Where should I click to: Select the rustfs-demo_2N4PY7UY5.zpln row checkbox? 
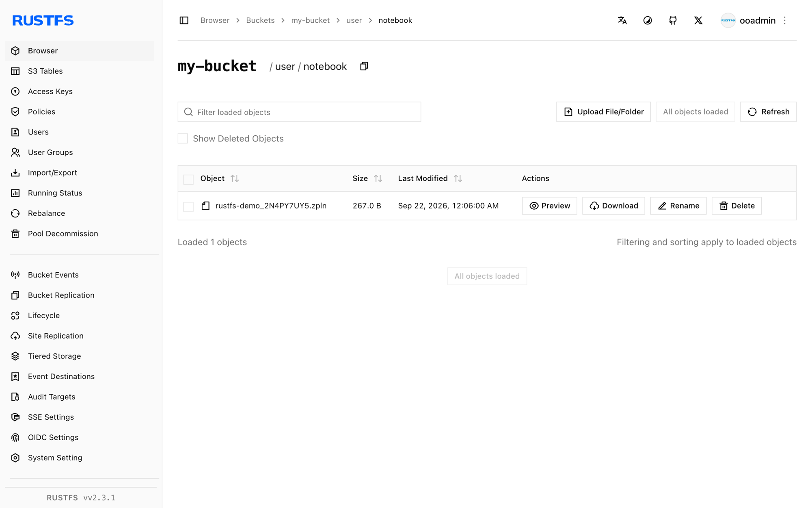(x=188, y=206)
